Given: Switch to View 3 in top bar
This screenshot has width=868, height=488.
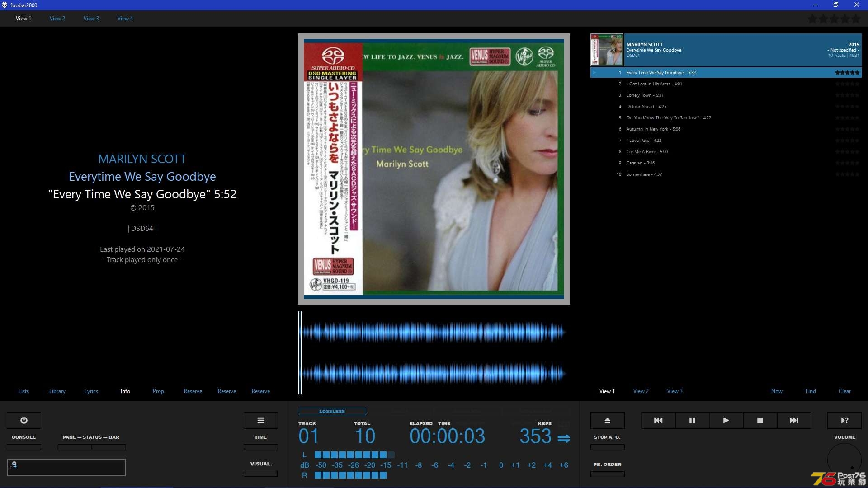Looking at the screenshot, I should pos(91,19).
